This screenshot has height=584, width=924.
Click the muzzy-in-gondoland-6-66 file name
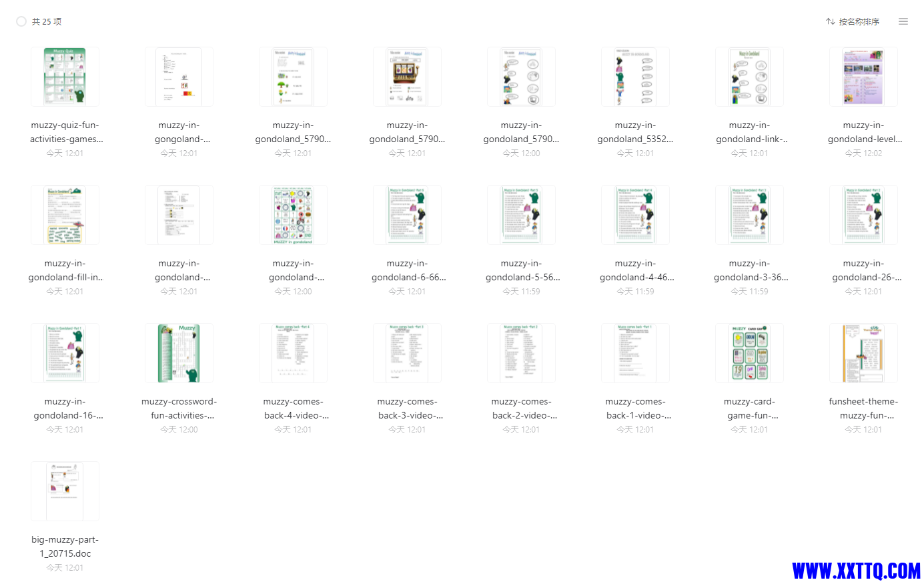(x=407, y=270)
